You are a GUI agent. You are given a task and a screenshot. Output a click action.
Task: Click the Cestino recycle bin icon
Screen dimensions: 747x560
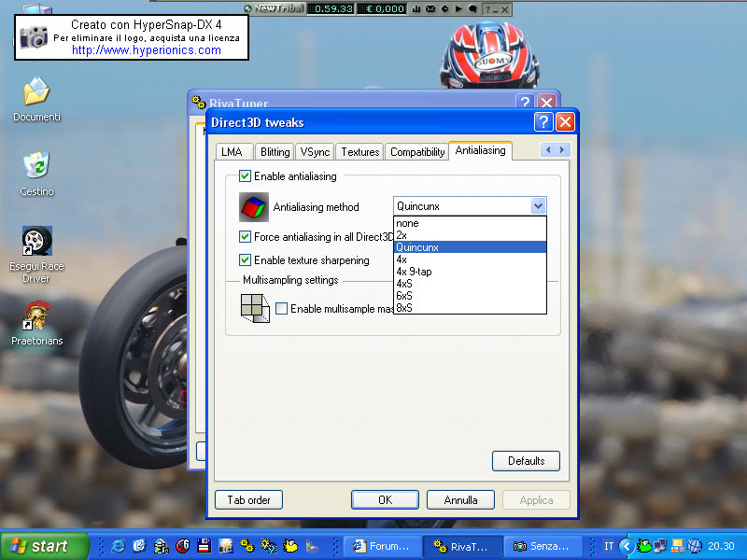[36, 167]
